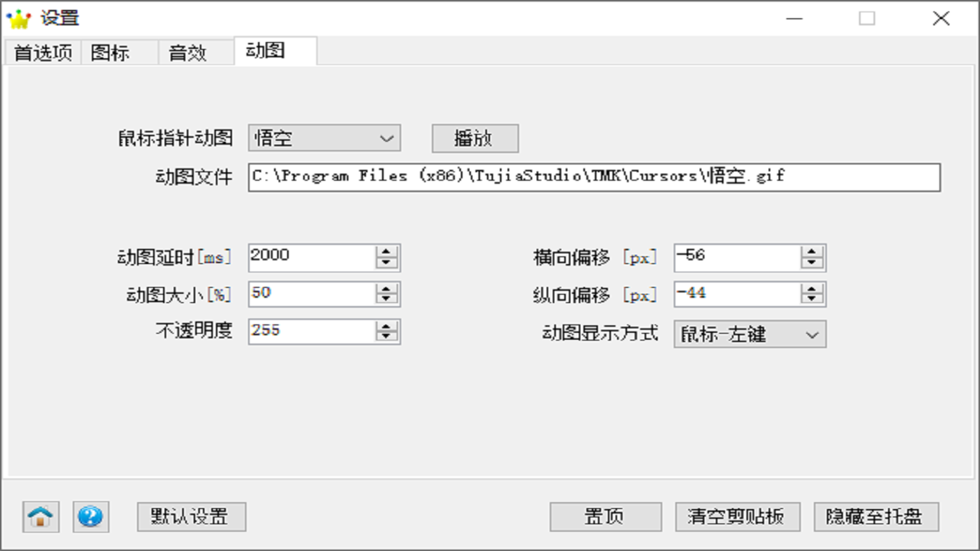The height and width of the screenshot is (551, 980).
Task: Switch to the 首选项 tab
Action: tap(41, 52)
